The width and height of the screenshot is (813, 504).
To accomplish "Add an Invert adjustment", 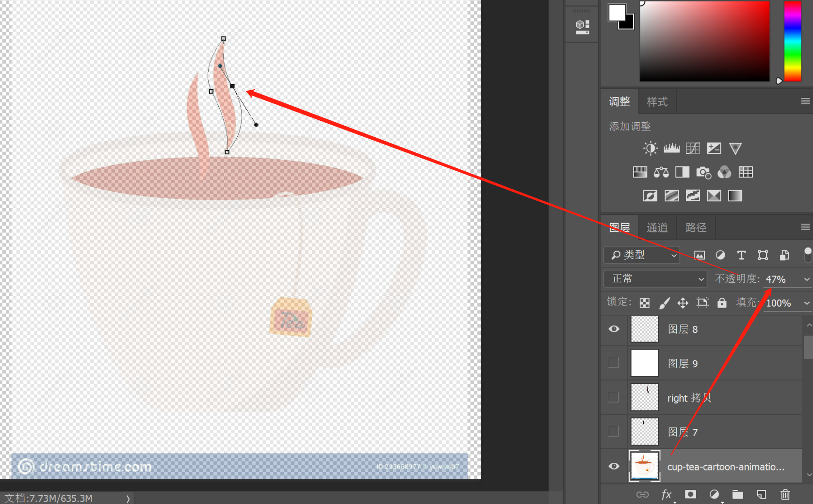I will click(x=650, y=195).
